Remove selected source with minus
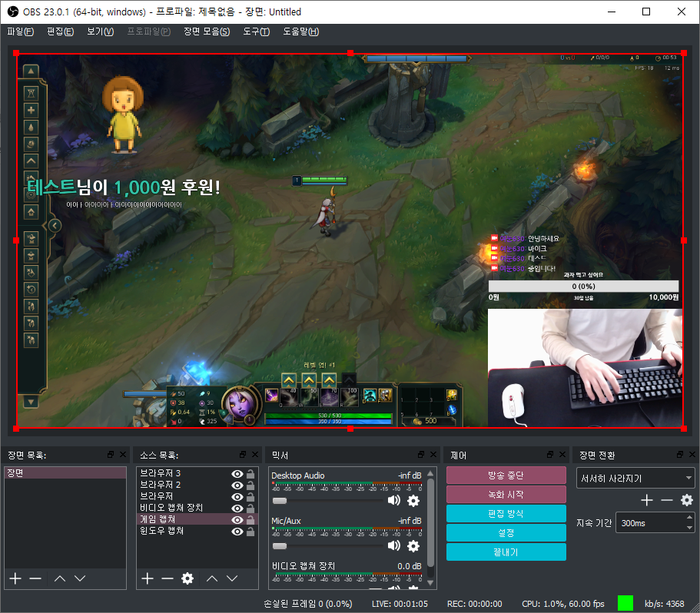Screen dimensions: 700x613 click(x=168, y=578)
